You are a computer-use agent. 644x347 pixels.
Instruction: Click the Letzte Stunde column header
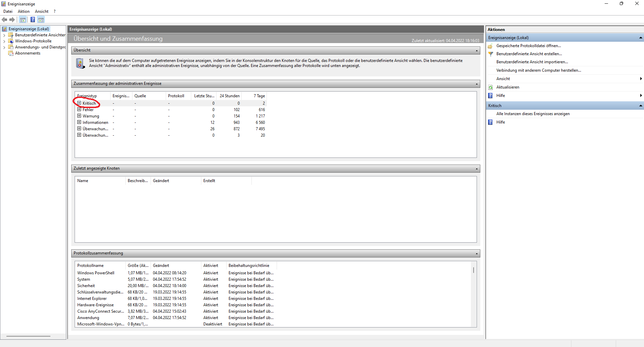click(204, 96)
